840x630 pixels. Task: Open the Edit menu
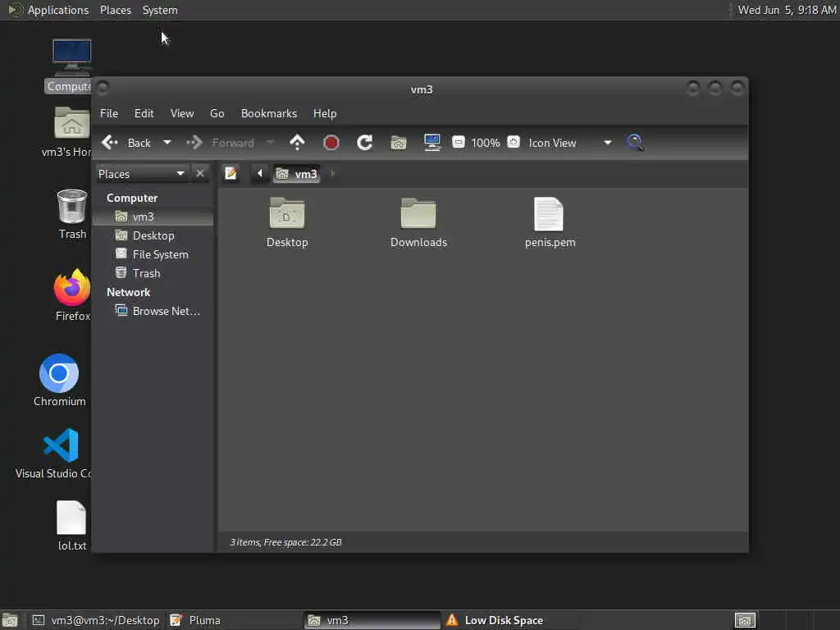coord(144,113)
